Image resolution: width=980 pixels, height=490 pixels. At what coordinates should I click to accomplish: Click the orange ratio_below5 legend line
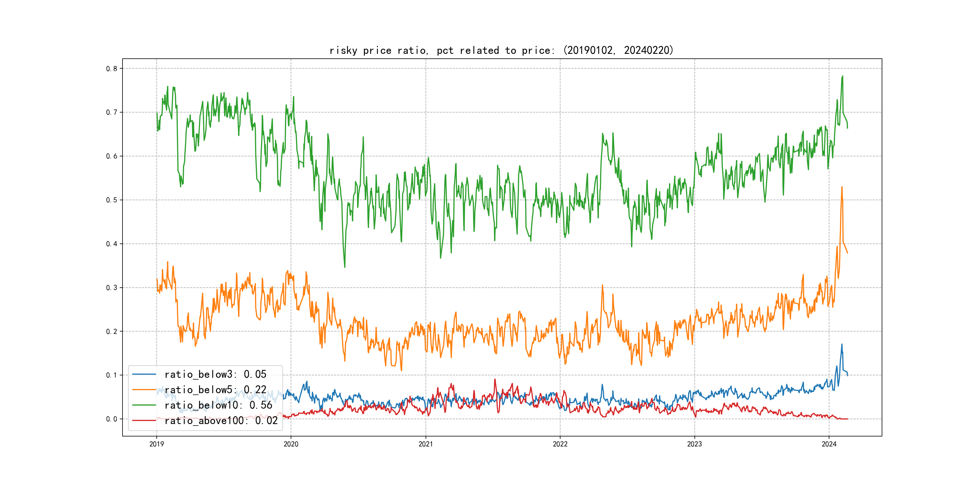coord(144,390)
